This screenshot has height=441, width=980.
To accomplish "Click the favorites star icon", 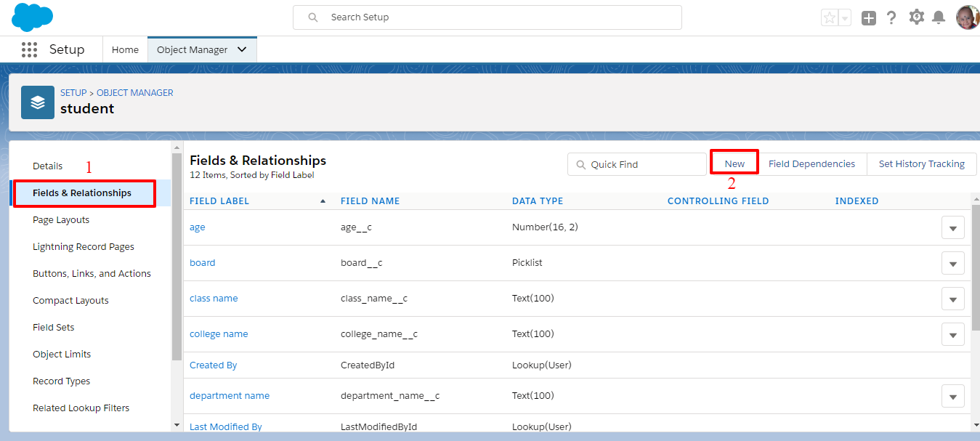I will click(x=830, y=17).
